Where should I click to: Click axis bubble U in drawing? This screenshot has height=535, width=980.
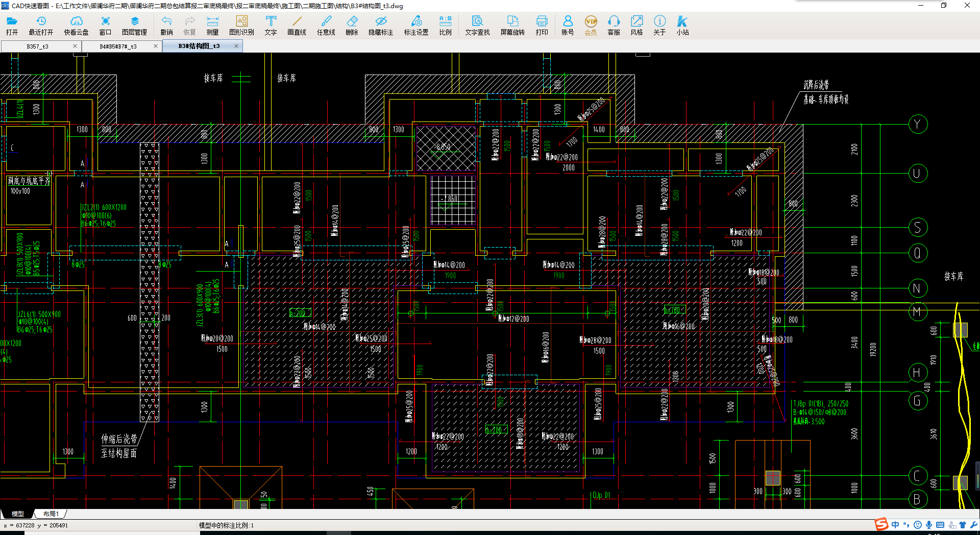[x=917, y=173]
